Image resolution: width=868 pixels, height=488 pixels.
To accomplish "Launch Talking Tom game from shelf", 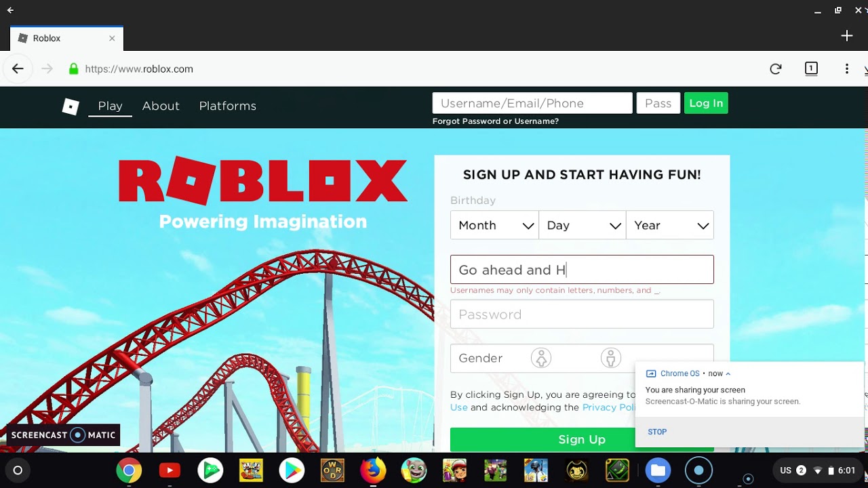I will [414, 470].
